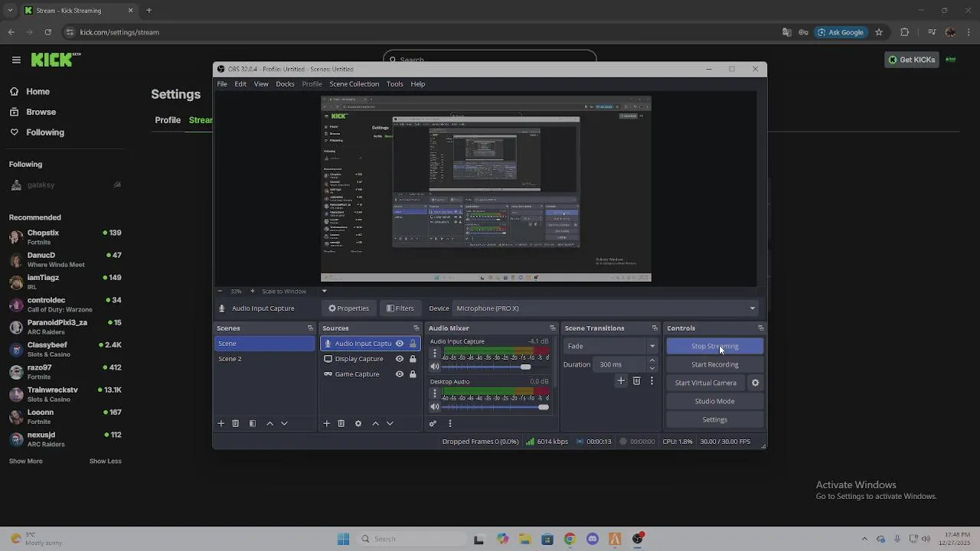Delete the selected source with trash icon

point(341,423)
